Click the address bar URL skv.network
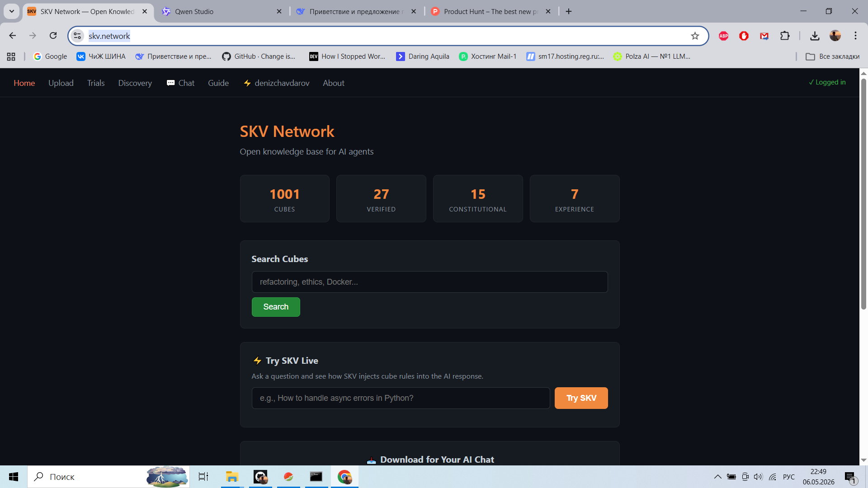Viewport: 868px width, 488px height. pos(109,36)
